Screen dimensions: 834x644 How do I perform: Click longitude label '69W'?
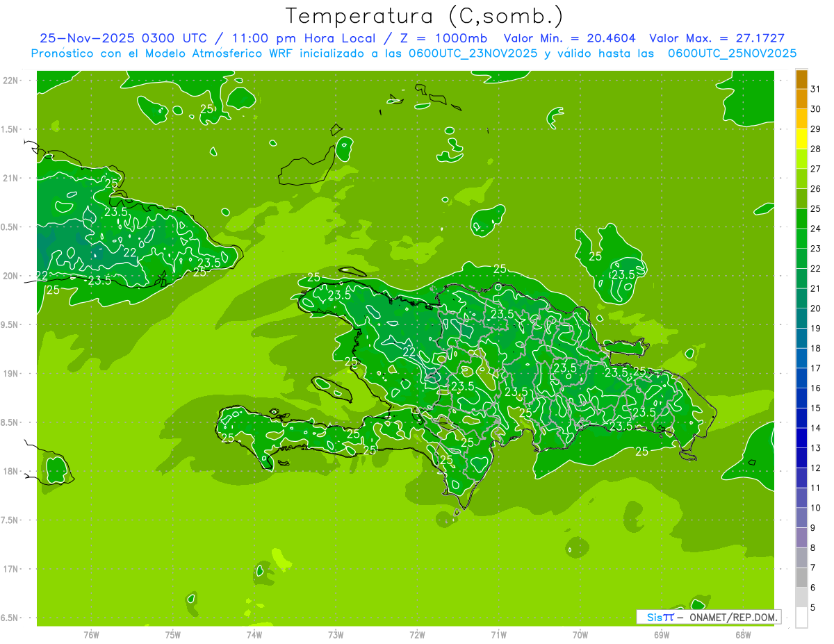pos(662,635)
